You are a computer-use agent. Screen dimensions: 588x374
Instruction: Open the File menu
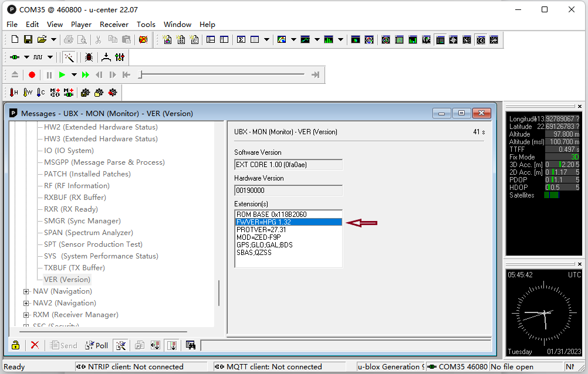pos(12,25)
